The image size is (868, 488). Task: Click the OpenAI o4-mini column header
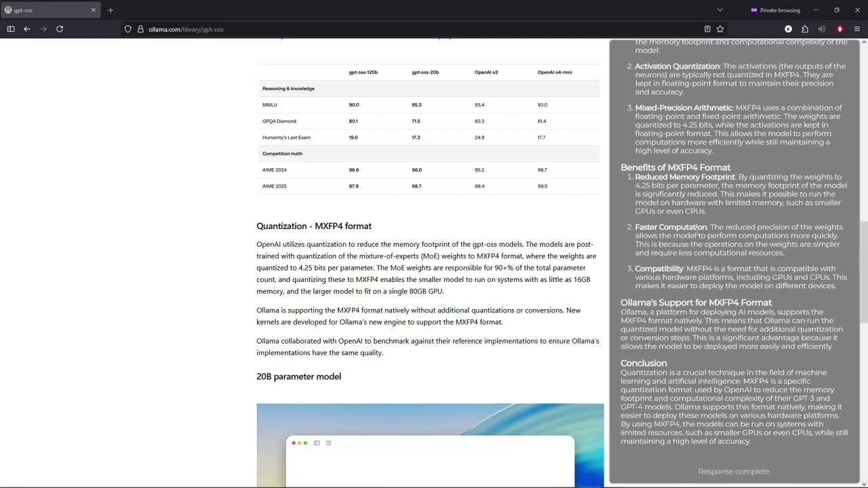[x=555, y=72]
